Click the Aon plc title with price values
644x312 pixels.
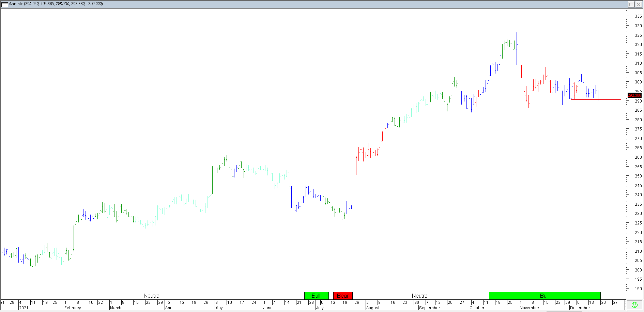tap(56, 4)
